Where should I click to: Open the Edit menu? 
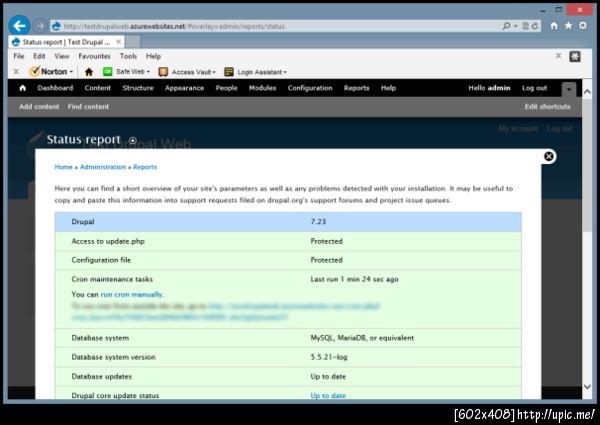pyautogui.click(x=39, y=56)
